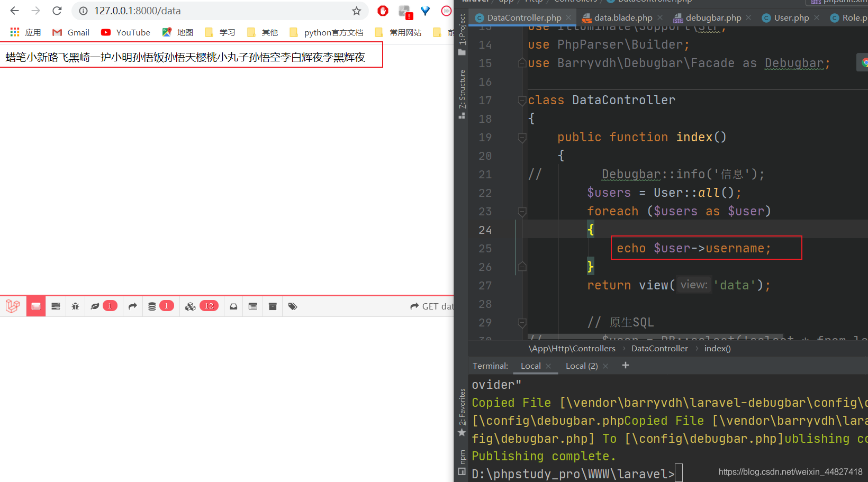Image resolution: width=868 pixels, height=482 pixels.
Task: Expand the 其他 bookmark folder
Action: (263, 32)
